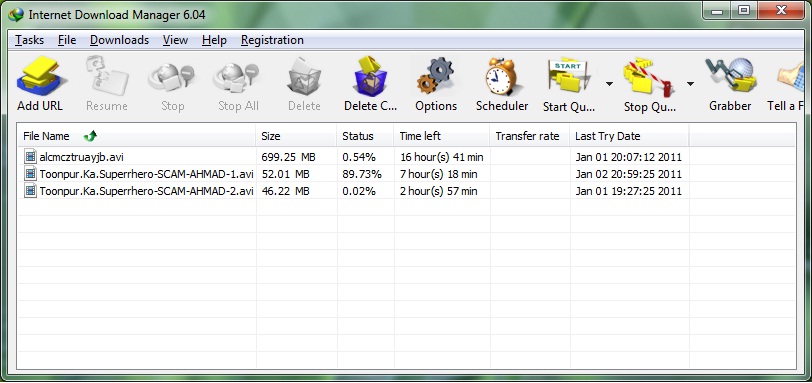The height and width of the screenshot is (383, 812).
Task: Click the Jan 02 20:59:25 2011 date
Action: (x=629, y=174)
